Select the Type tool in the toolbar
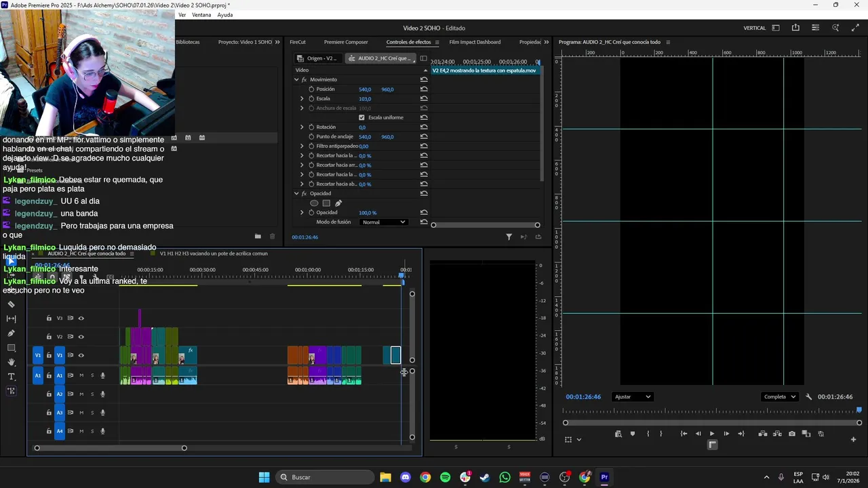The image size is (868, 488). pos(11,376)
